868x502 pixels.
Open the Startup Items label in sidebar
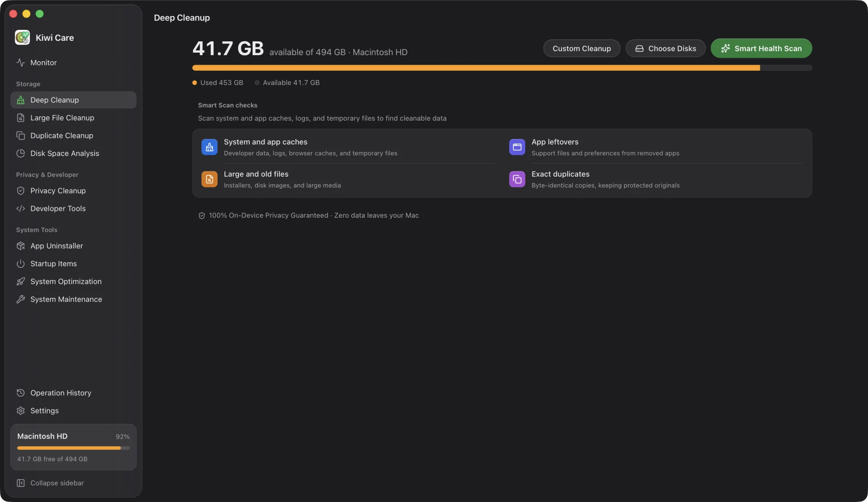tap(53, 263)
